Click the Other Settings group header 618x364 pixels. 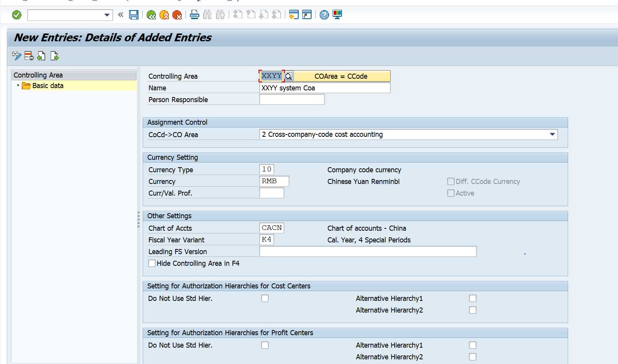[x=355, y=216]
